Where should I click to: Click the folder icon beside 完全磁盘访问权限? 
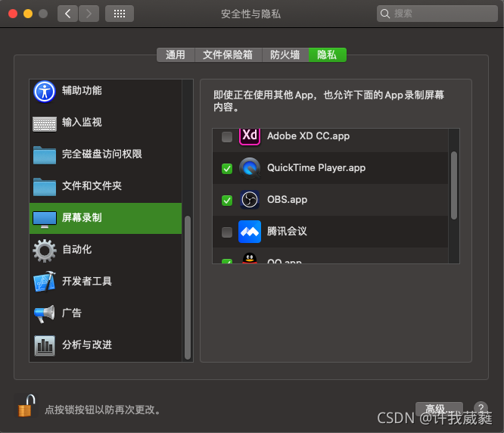45,155
